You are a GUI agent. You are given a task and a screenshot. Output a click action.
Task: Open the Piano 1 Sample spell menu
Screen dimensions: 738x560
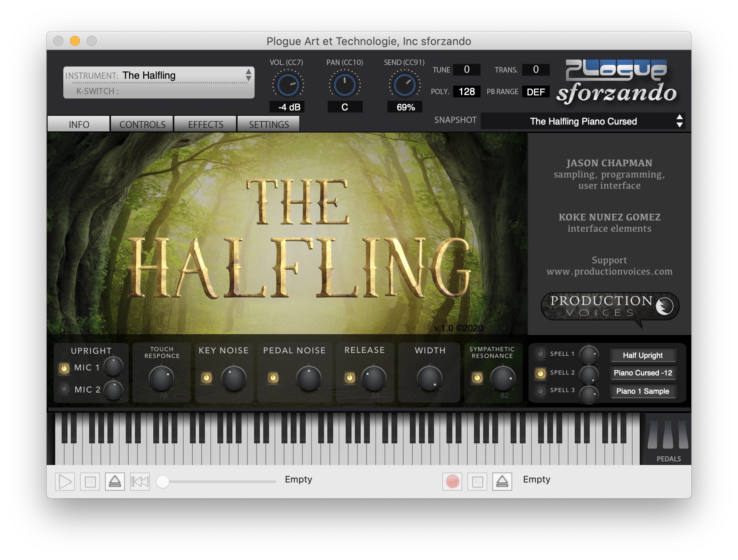point(643,391)
